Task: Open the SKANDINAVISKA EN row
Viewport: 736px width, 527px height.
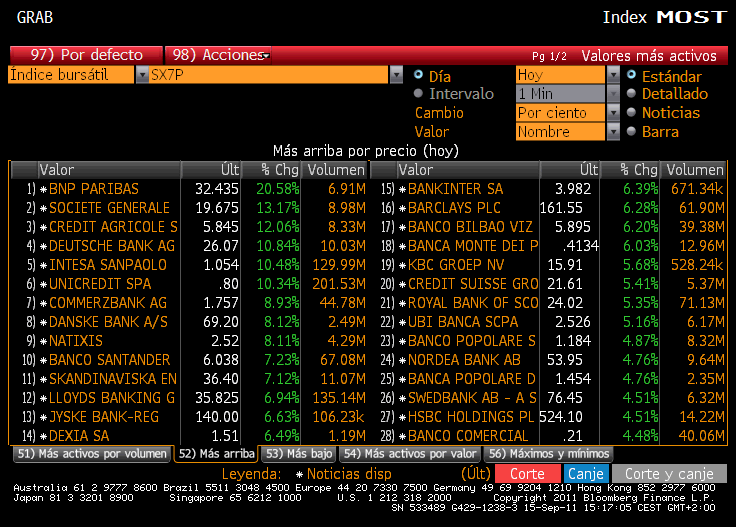Action: (x=189, y=379)
